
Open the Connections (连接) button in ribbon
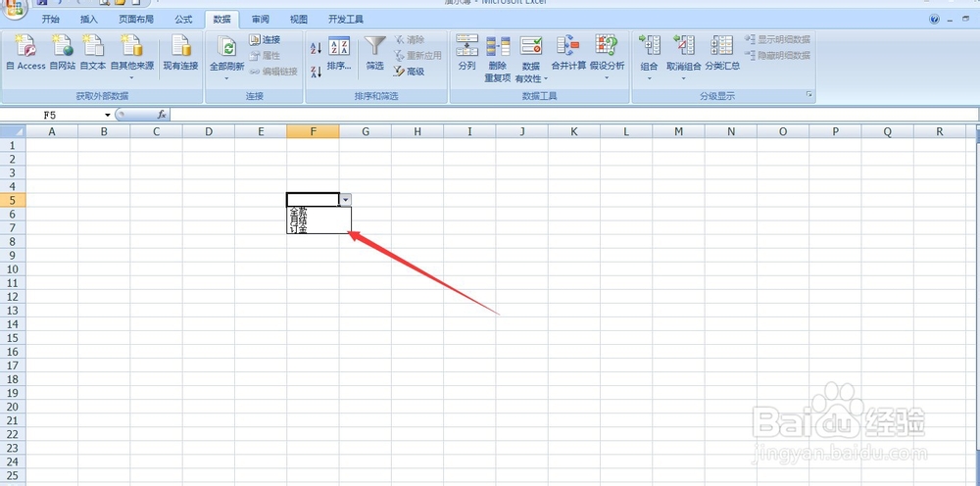tap(265, 39)
